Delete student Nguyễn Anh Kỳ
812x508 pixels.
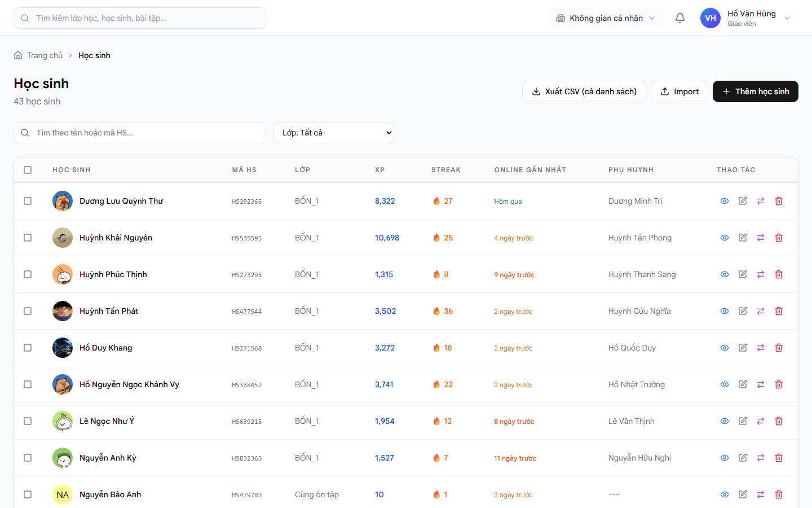(x=779, y=458)
